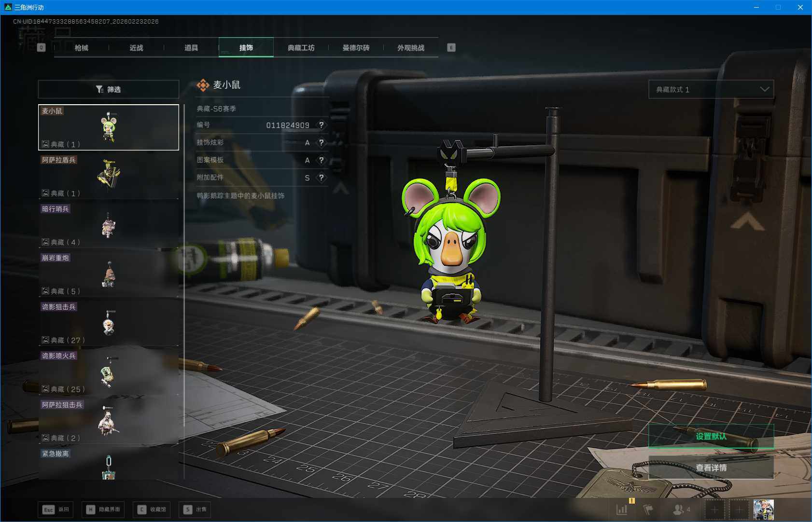Open the 筛选 filter panel

(109, 89)
